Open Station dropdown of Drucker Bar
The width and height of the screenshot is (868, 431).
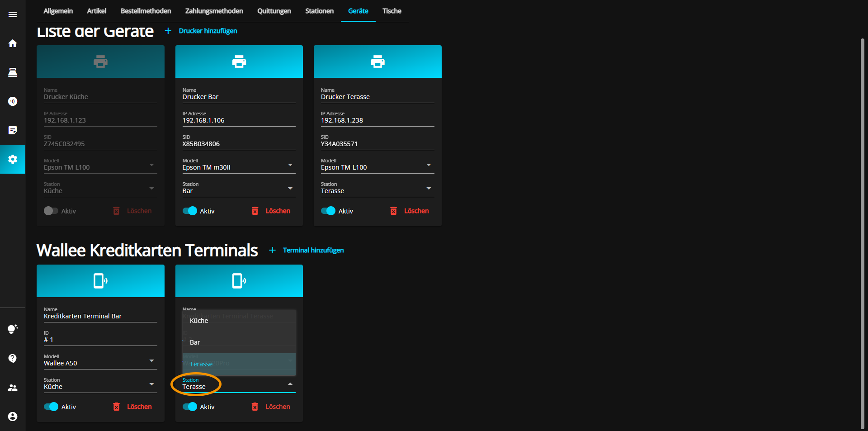[x=239, y=189]
